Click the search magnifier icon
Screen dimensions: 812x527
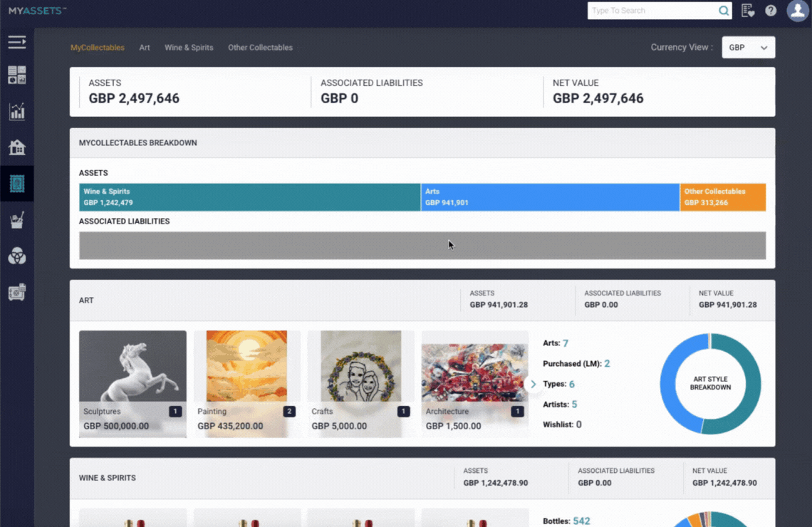click(x=724, y=11)
